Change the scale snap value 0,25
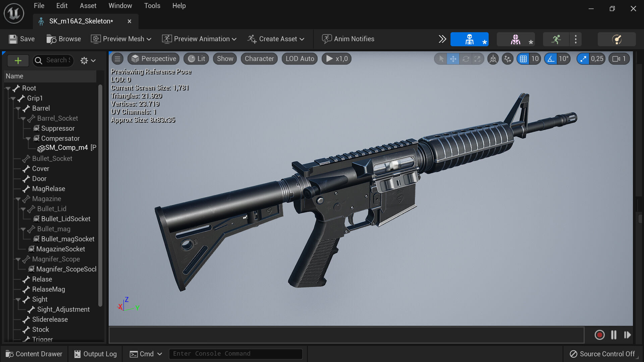This screenshot has height=362, width=644. (x=597, y=59)
